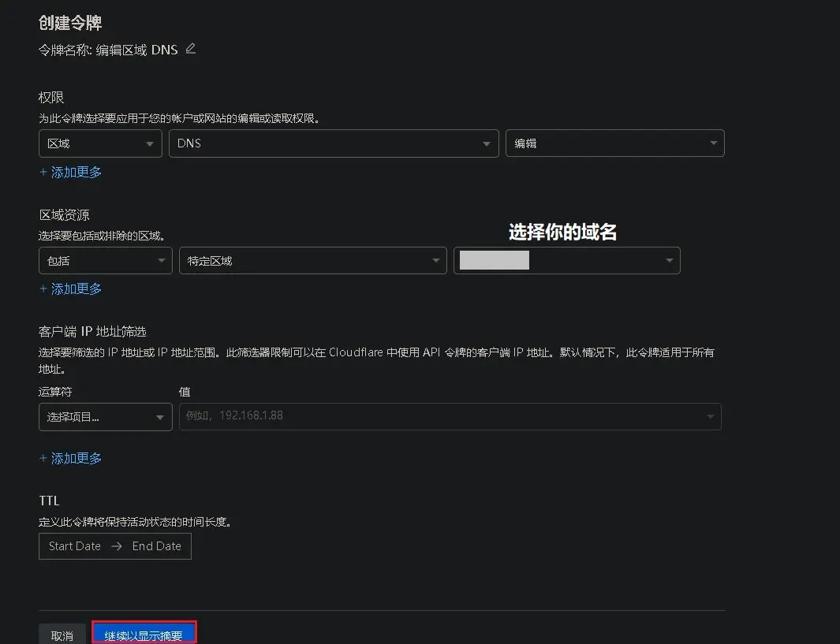Click the arrow between Start Date and End Date
The height and width of the screenshot is (644, 840).
coord(117,546)
